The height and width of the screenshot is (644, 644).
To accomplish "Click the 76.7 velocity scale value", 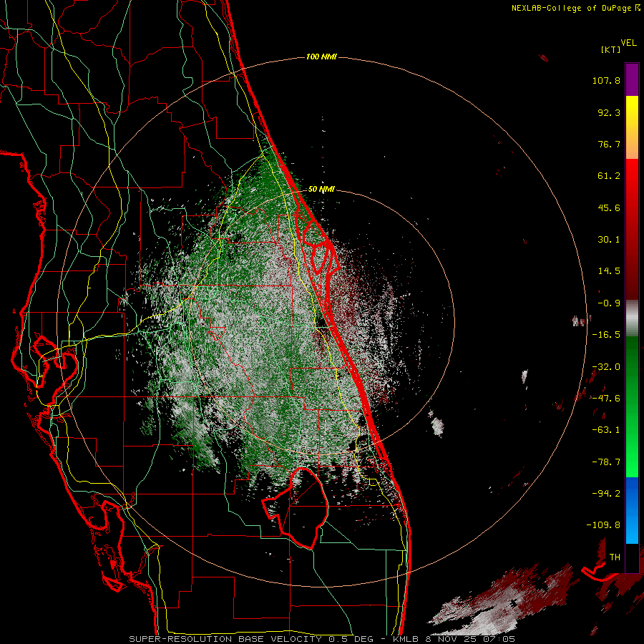I will (x=609, y=144).
